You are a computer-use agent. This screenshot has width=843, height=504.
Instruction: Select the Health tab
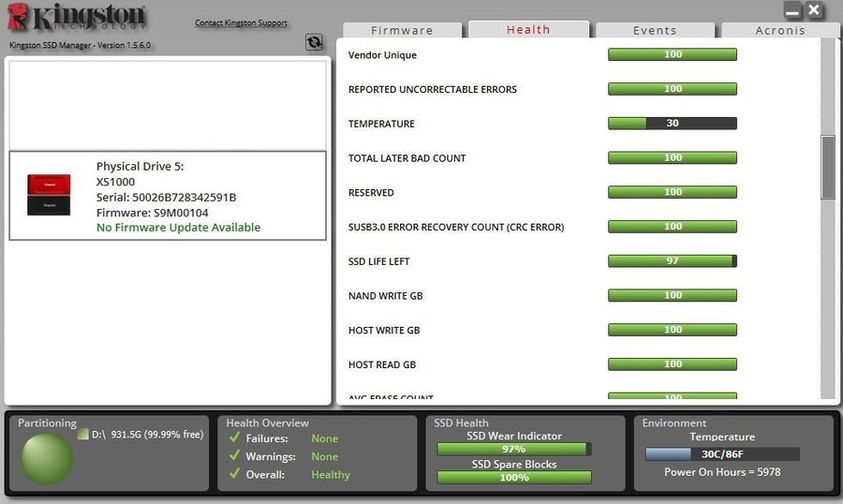[528, 30]
